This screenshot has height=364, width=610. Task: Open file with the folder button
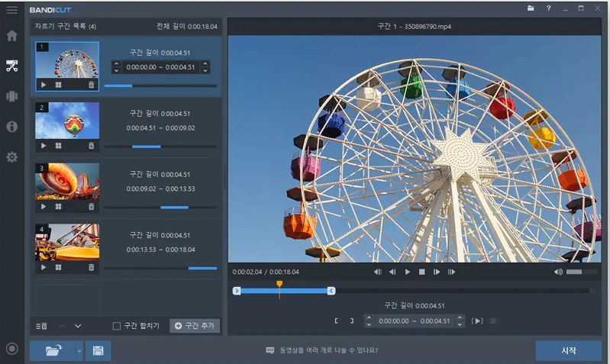coord(53,350)
